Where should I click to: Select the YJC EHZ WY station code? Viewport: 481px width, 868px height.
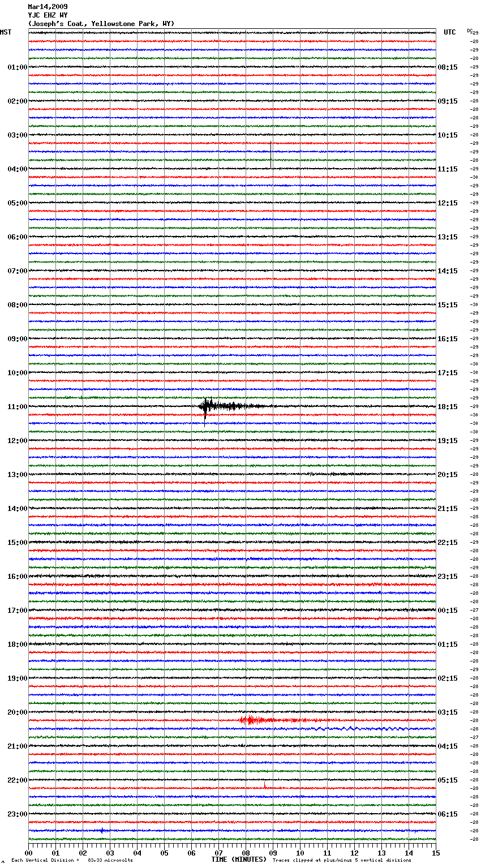click(x=48, y=15)
